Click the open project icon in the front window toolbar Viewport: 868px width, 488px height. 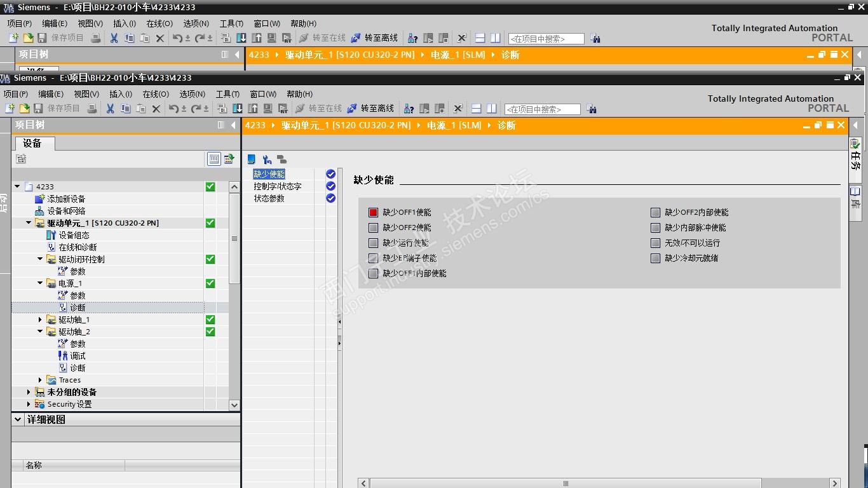coord(24,109)
